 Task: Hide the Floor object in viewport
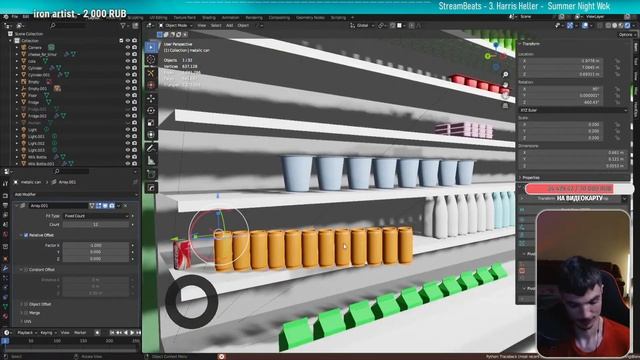tap(128, 95)
